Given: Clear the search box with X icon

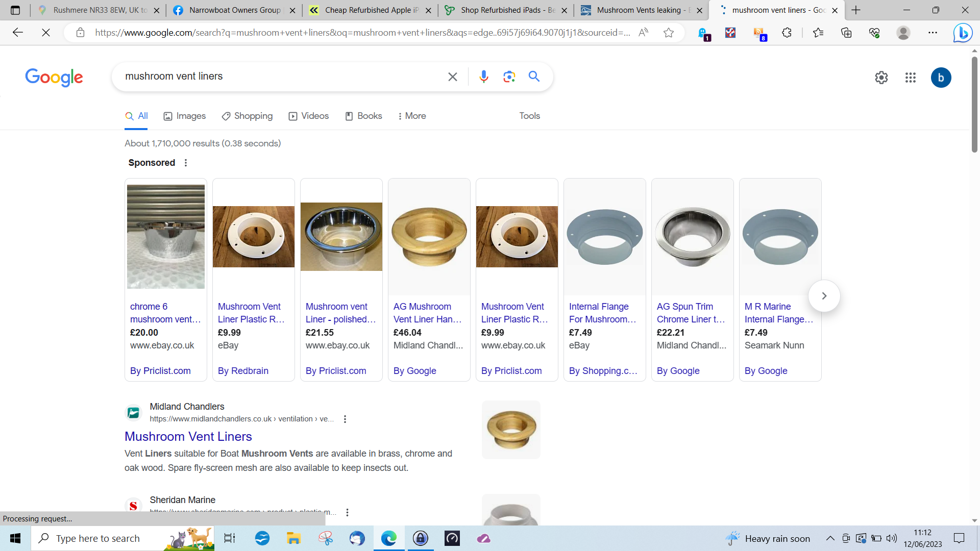Looking at the screenshot, I should pos(452,77).
